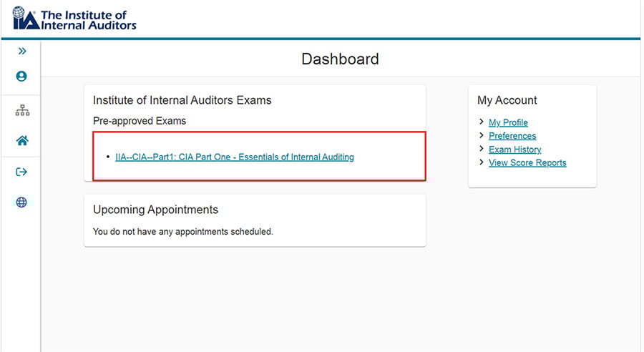
Task: Click the Upcoming Appointments card heading
Action: [x=155, y=210]
